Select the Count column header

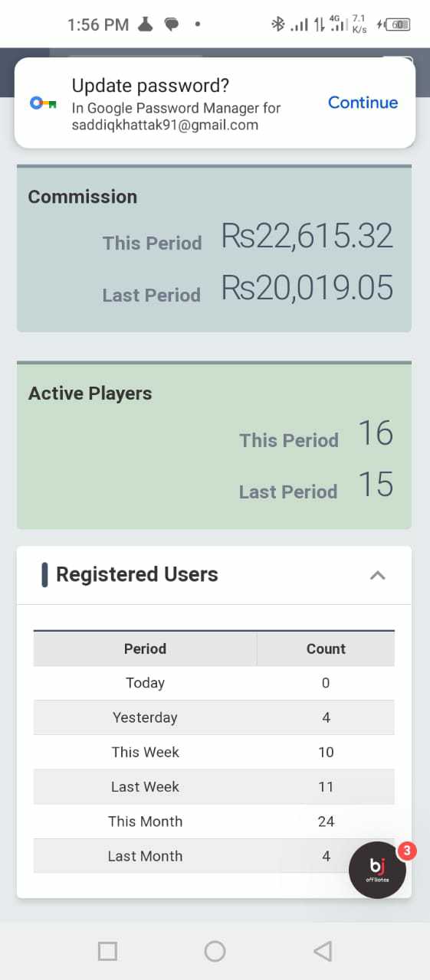[x=326, y=648]
